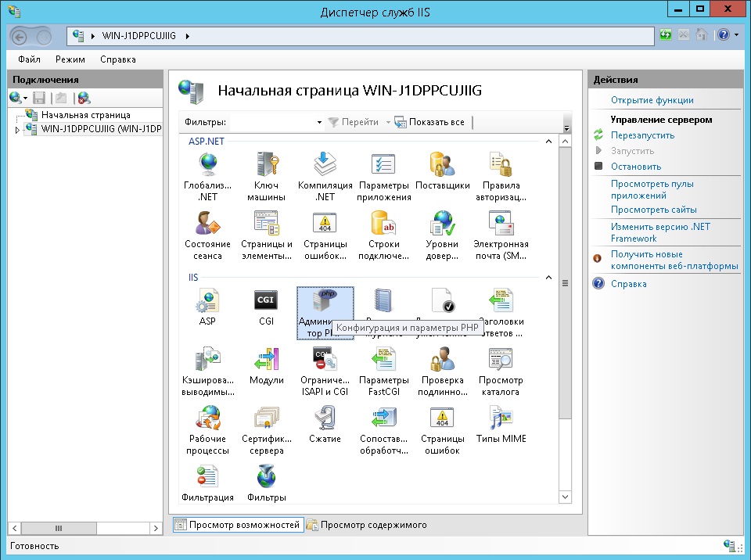Open the Режим menu

coord(70,59)
